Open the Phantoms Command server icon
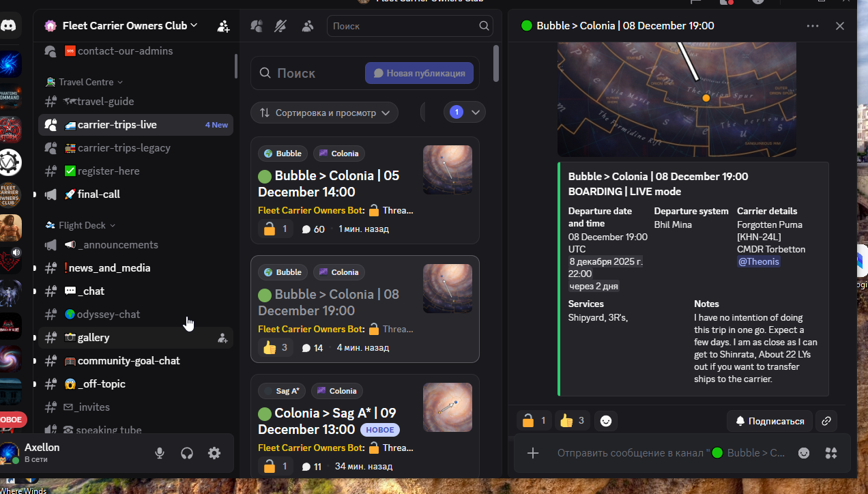The height and width of the screenshot is (494, 868). click(x=10, y=98)
